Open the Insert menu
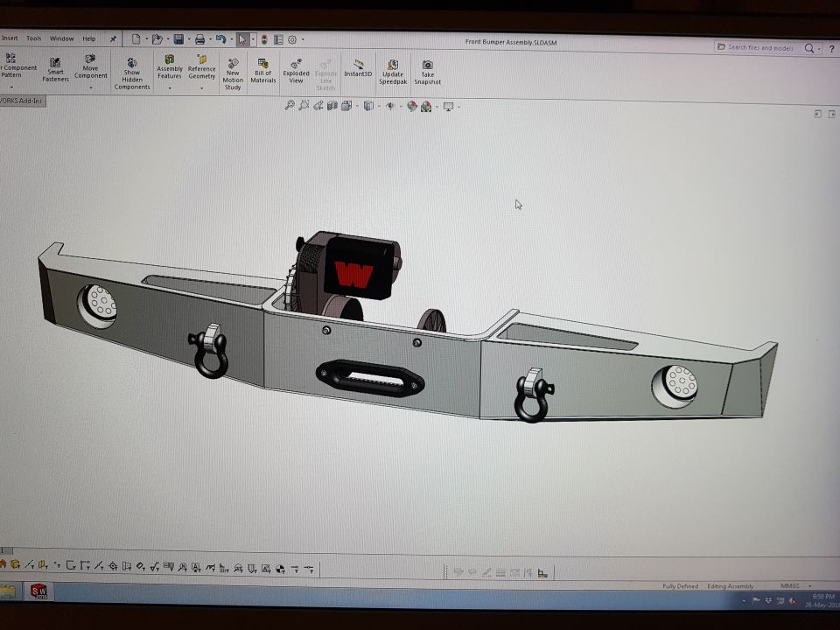This screenshot has height=630, width=840. [10, 38]
